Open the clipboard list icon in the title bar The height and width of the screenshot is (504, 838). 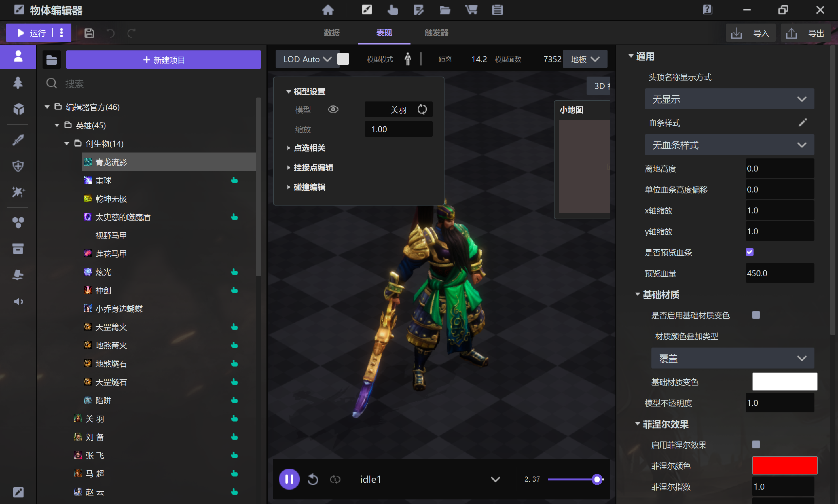[x=497, y=10]
